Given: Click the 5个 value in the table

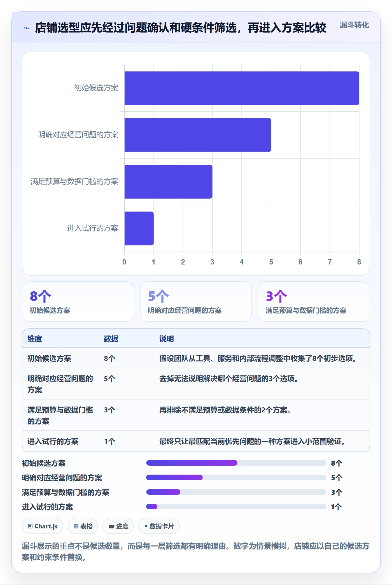Looking at the screenshot, I should (x=109, y=379).
